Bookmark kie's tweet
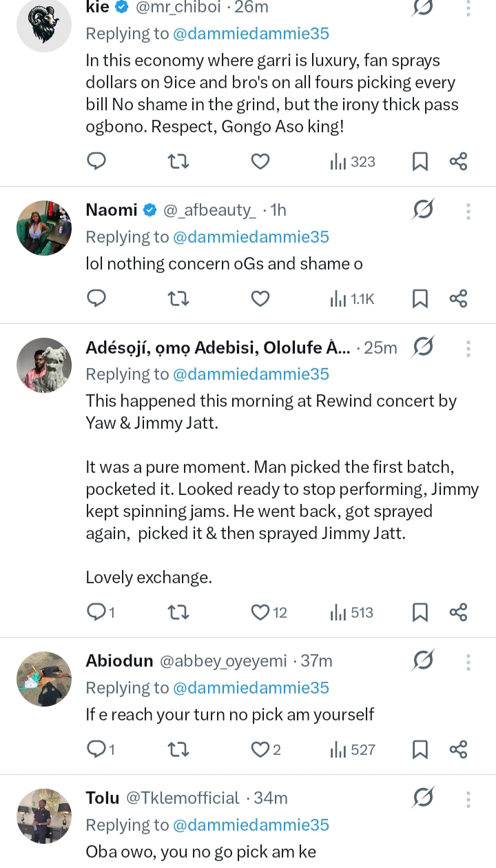The height and width of the screenshot is (868, 496). 420,161
